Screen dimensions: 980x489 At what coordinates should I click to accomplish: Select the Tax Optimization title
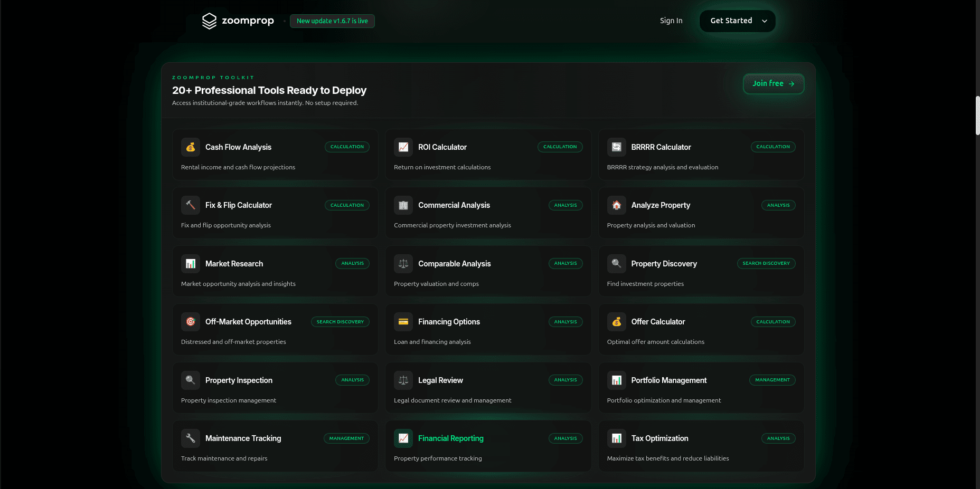click(660, 438)
